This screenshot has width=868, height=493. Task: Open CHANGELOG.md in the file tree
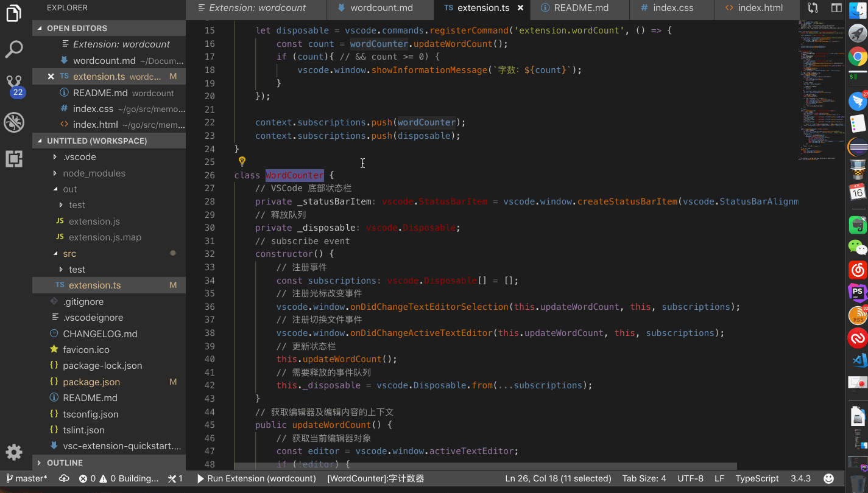click(109, 334)
